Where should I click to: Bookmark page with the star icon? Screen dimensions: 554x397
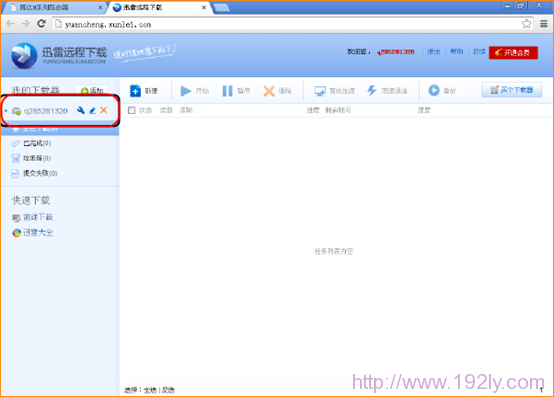click(x=526, y=24)
